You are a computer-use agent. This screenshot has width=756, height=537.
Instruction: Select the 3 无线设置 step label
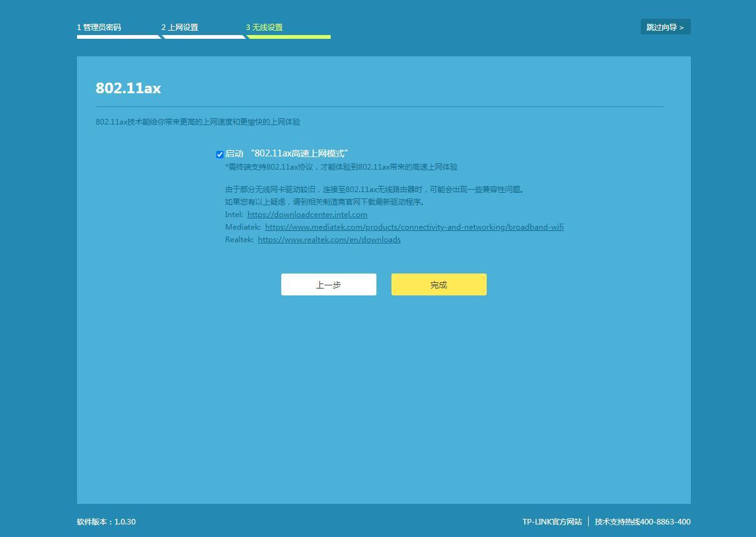pyautogui.click(x=265, y=27)
